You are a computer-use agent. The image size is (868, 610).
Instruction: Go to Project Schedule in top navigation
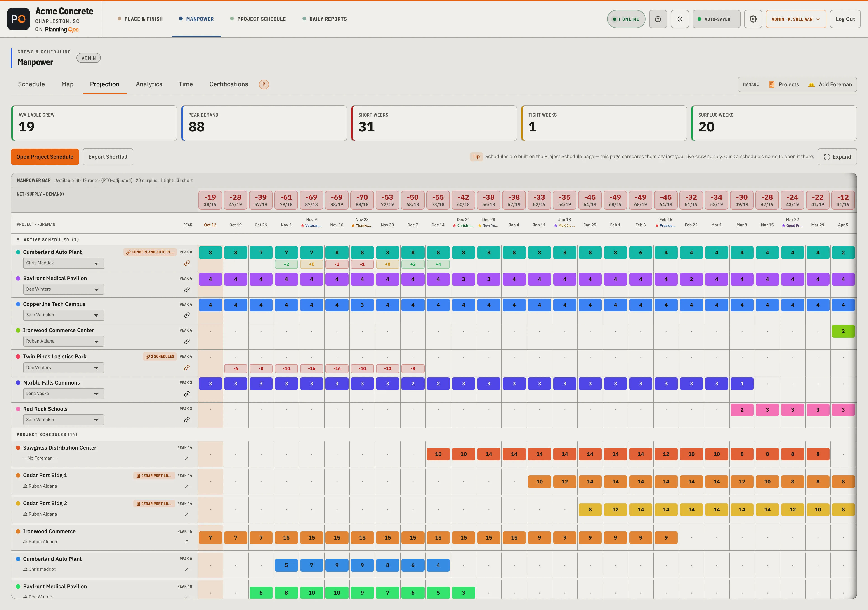(x=258, y=19)
